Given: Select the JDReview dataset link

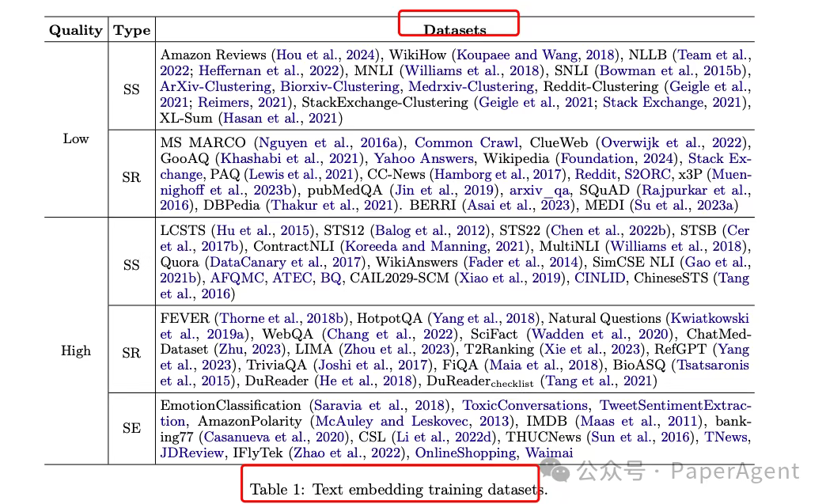Looking at the screenshot, I should pyautogui.click(x=191, y=453).
